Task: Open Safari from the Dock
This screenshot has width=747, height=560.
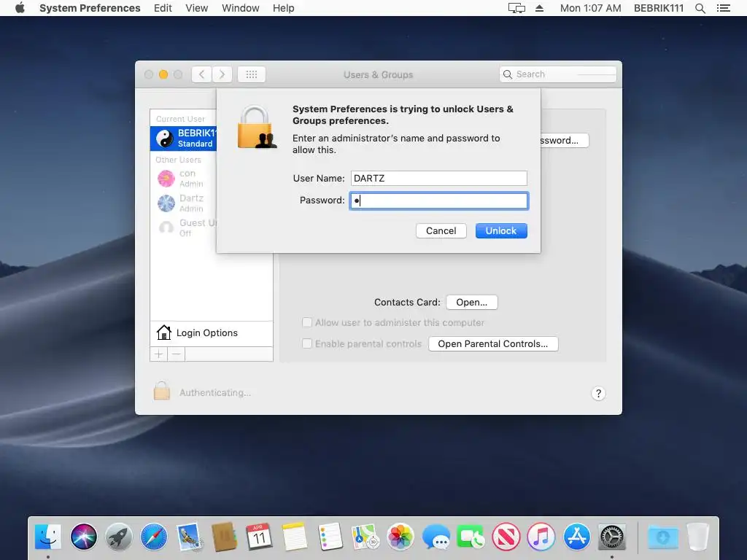Action: coord(154,537)
